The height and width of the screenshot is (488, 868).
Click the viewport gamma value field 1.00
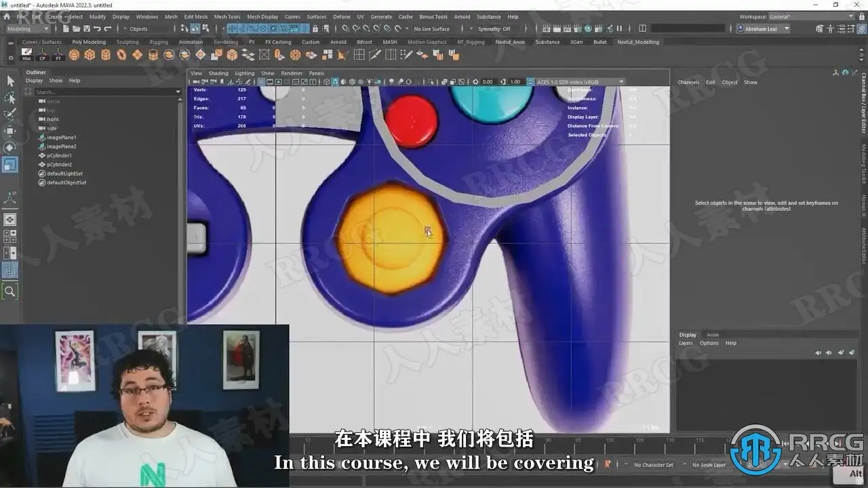[515, 82]
